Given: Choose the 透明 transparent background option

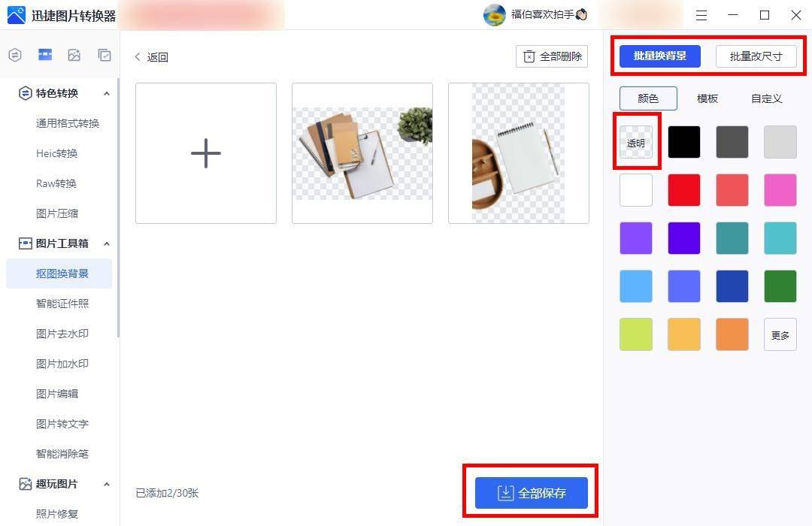Looking at the screenshot, I should pyautogui.click(x=636, y=142).
